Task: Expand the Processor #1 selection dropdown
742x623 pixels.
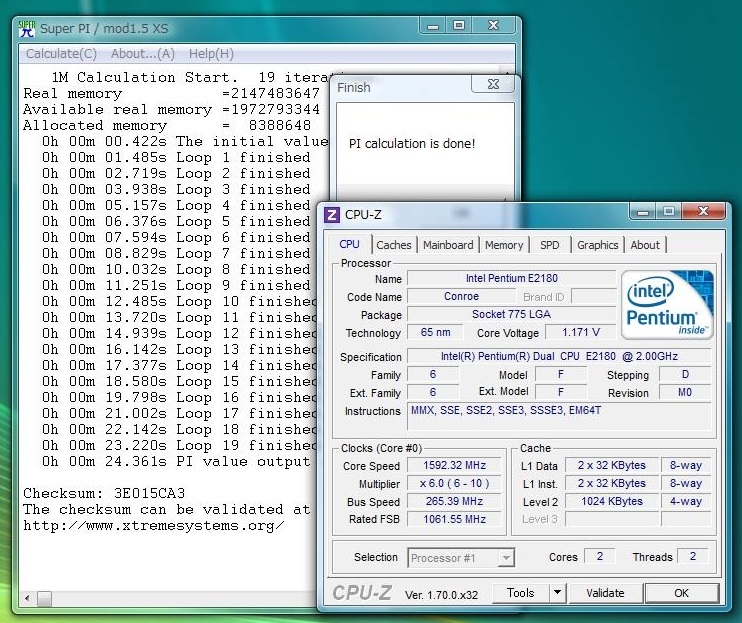Action: click(506, 558)
